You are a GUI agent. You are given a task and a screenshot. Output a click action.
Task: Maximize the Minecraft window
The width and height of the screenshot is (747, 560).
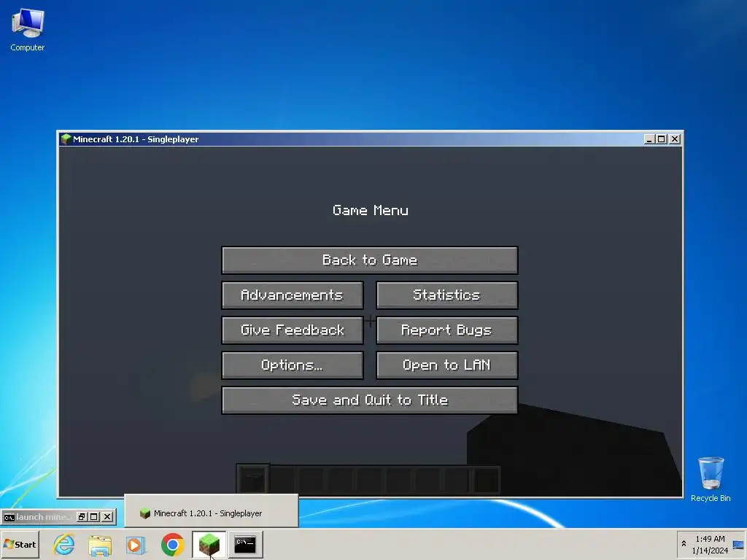(661, 139)
